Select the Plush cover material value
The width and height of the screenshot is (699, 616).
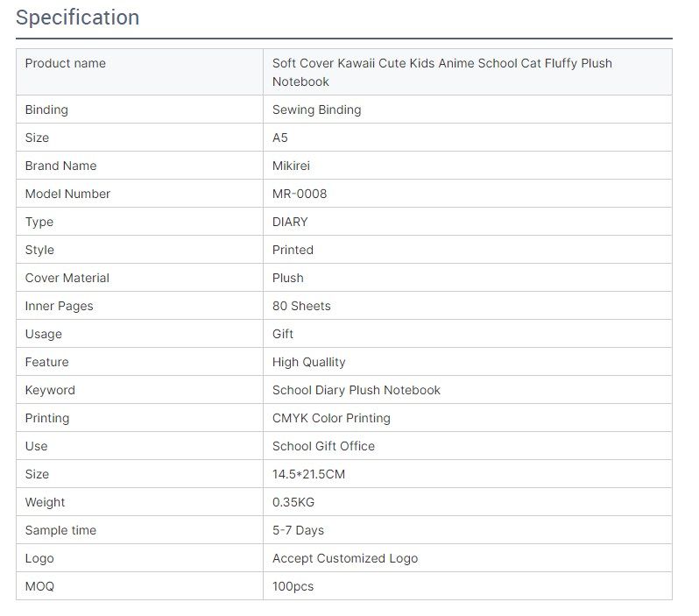(x=288, y=278)
